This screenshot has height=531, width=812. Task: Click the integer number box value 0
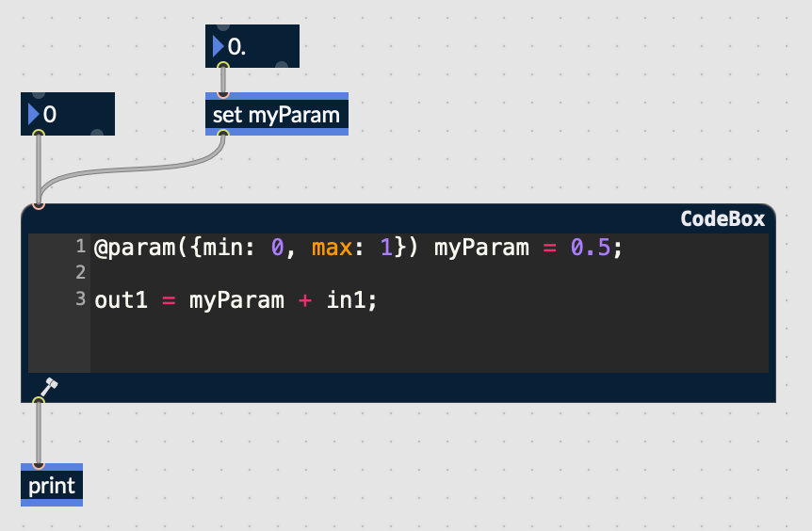[x=51, y=115]
